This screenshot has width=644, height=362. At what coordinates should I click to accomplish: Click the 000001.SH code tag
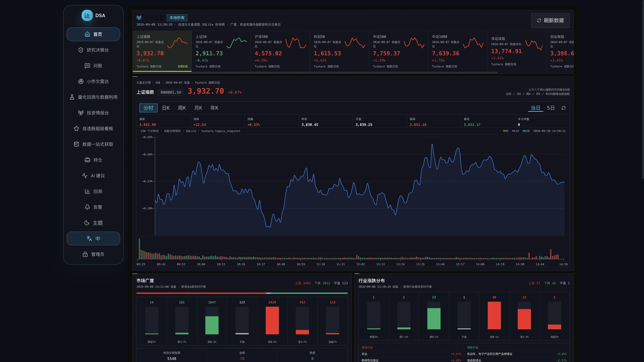[171, 92]
